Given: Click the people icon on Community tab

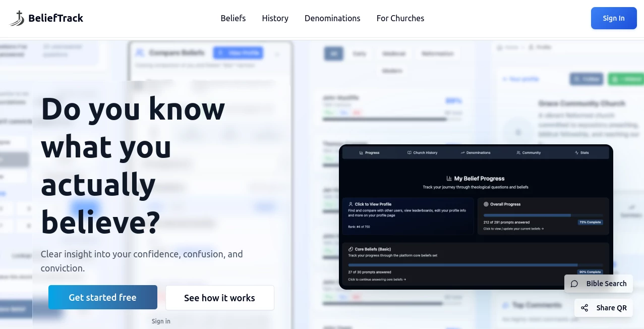Looking at the screenshot, I should click(x=518, y=152).
